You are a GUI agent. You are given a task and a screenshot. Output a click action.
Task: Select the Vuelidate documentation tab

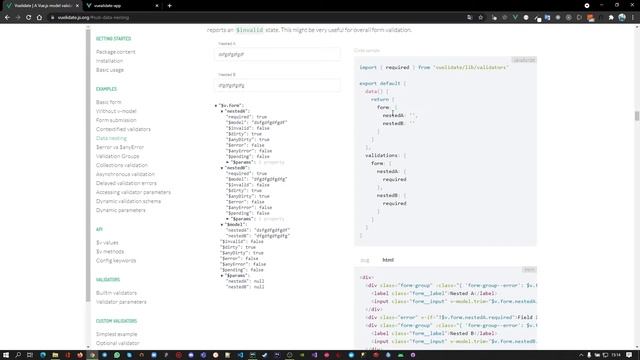tap(41, 6)
